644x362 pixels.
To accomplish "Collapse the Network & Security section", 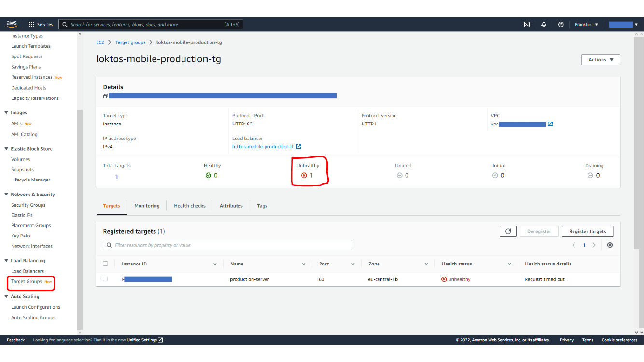I will [6, 195].
